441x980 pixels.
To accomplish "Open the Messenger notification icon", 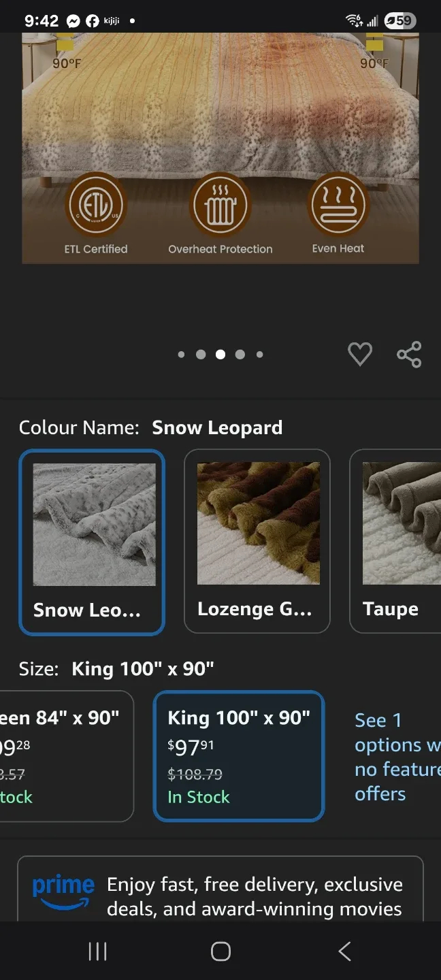I will tap(72, 20).
